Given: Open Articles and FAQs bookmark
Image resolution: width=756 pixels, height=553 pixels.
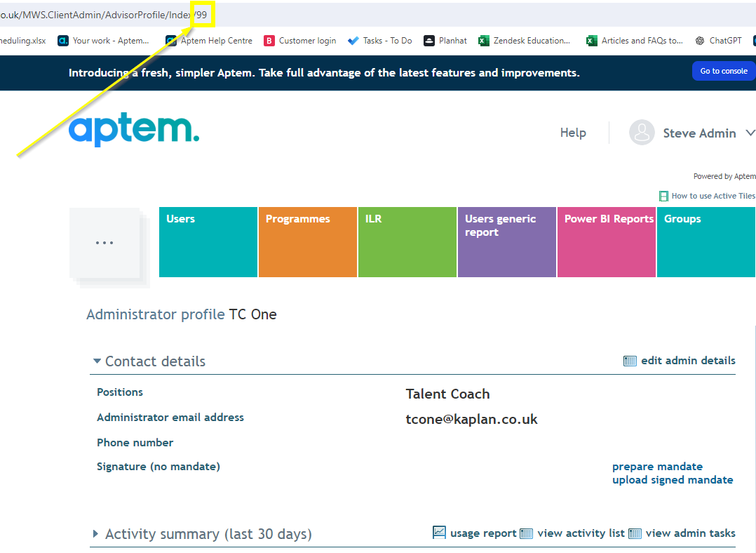Looking at the screenshot, I should click(x=635, y=41).
